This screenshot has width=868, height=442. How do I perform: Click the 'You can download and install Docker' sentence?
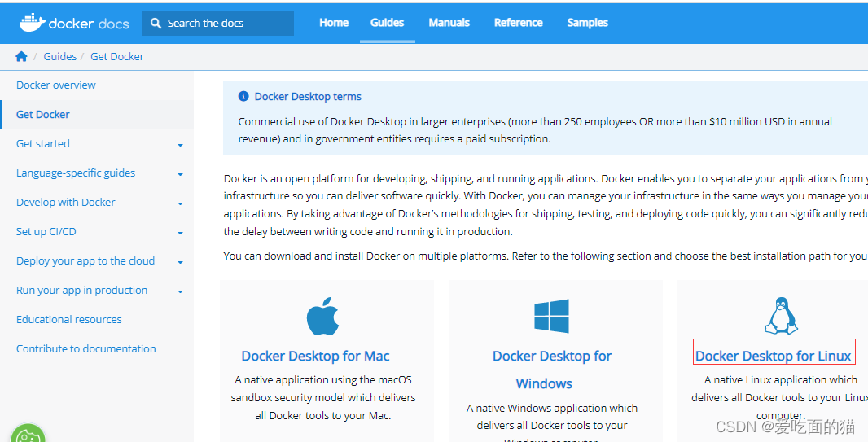click(546, 256)
